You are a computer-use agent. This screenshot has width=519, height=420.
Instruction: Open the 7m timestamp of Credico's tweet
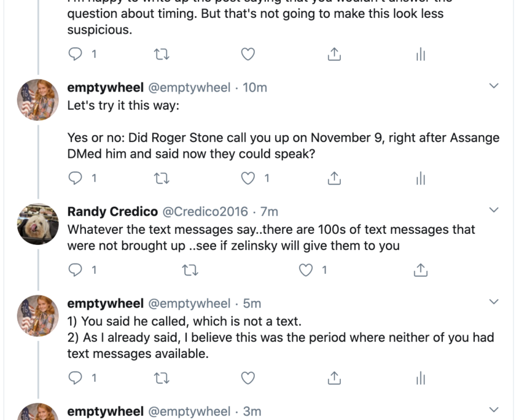270,211
